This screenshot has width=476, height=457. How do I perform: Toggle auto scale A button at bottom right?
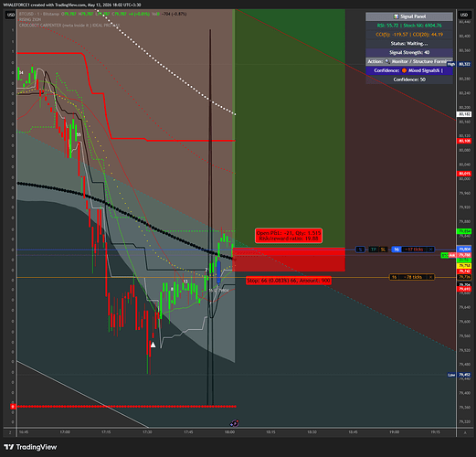tap(465, 432)
